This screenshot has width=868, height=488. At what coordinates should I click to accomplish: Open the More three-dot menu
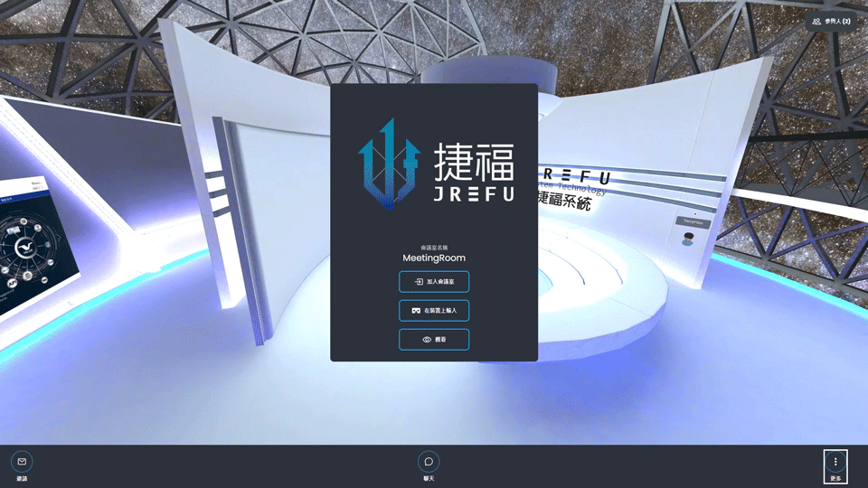pyautogui.click(x=835, y=462)
